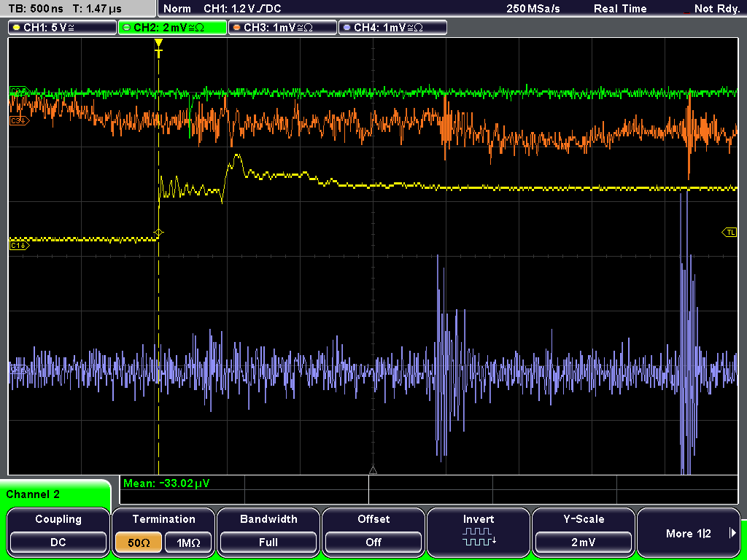Click the Mean: -33.02 µV measurement
The width and height of the screenshot is (747, 560).
166,483
